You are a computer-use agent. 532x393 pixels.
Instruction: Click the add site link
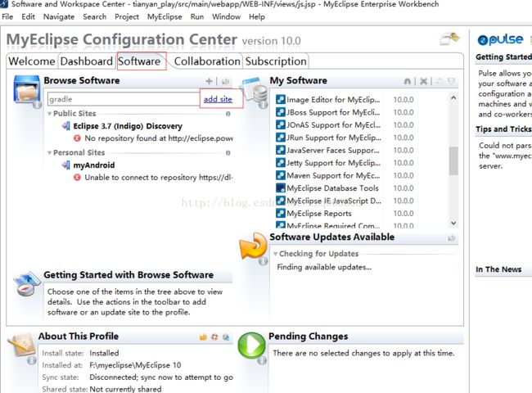click(x=218, y=99)
